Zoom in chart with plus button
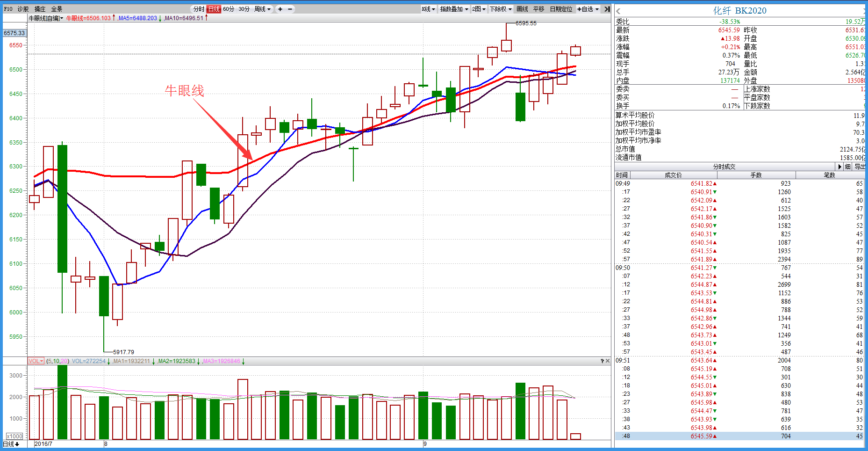Viewport: 868px width, 451px height. (280, 9)
